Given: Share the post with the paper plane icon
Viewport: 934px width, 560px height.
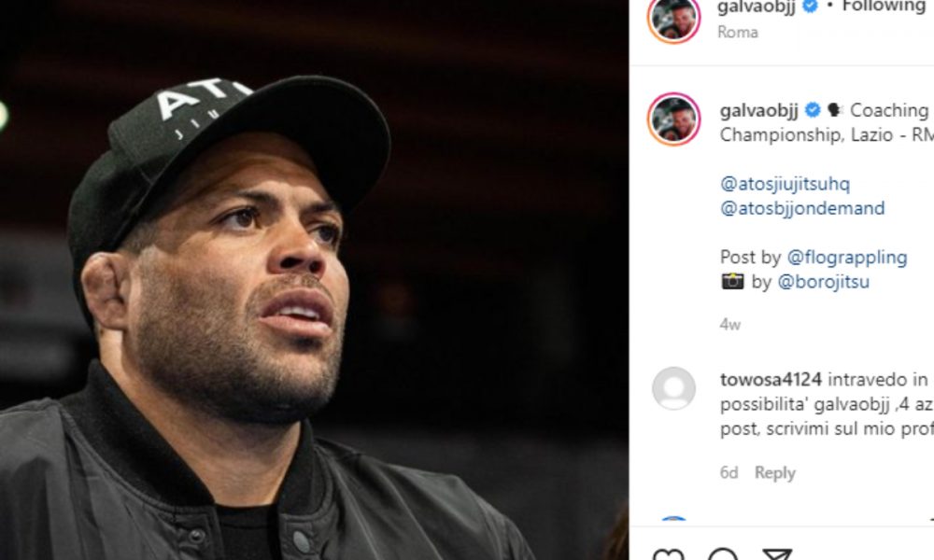Looking at the screenshot, I should [777, 556].
